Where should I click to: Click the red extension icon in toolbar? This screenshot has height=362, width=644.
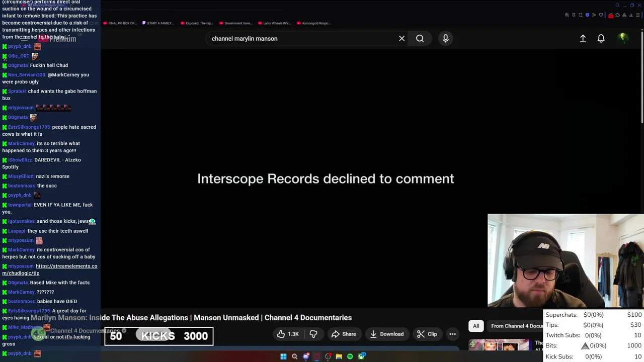(611, 15)
